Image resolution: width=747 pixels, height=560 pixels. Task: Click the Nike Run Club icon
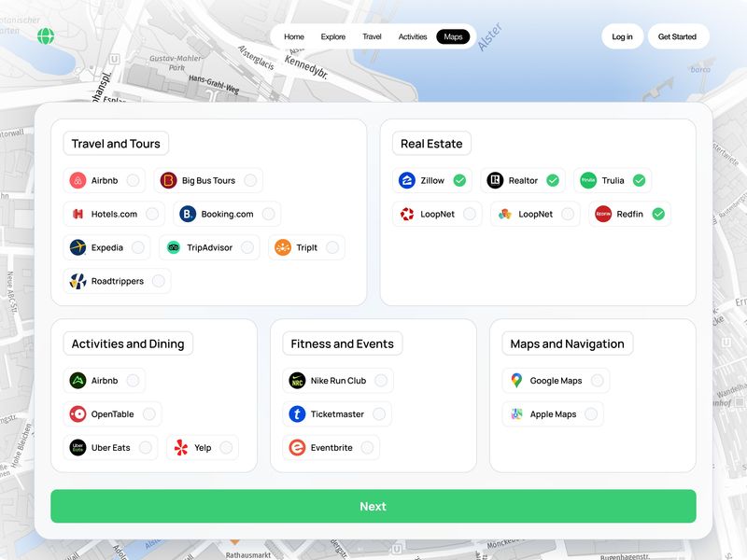pyautogui.click(x=297, y=381)
